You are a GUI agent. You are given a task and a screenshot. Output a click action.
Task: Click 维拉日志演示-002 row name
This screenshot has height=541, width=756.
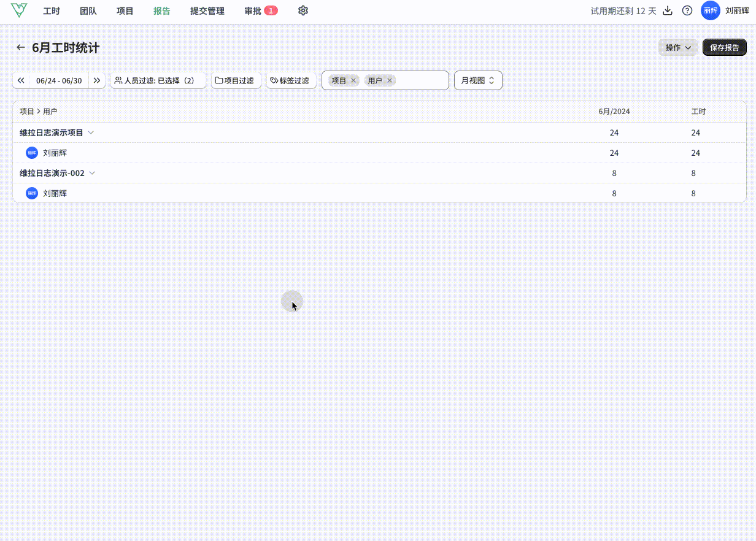[52, 173]
